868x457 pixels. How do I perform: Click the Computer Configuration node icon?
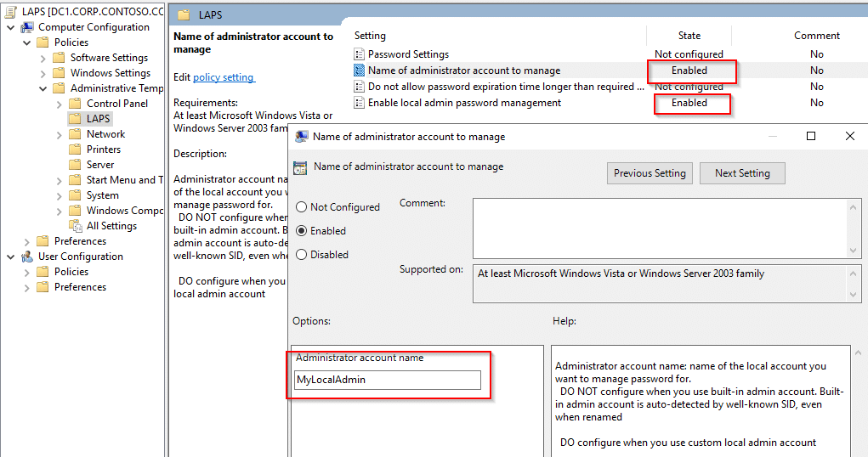(27, 27)
